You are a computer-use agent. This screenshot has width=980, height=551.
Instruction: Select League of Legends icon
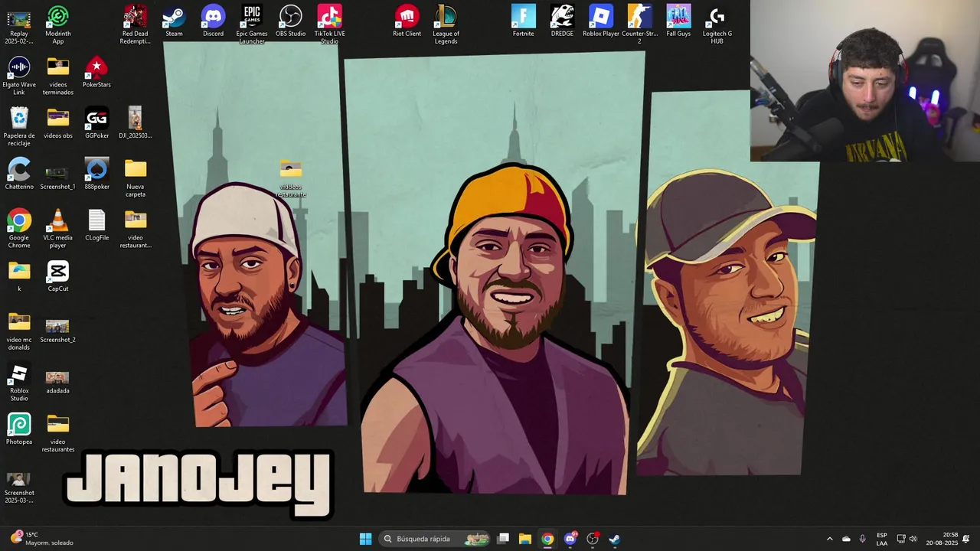pos(446,24)
